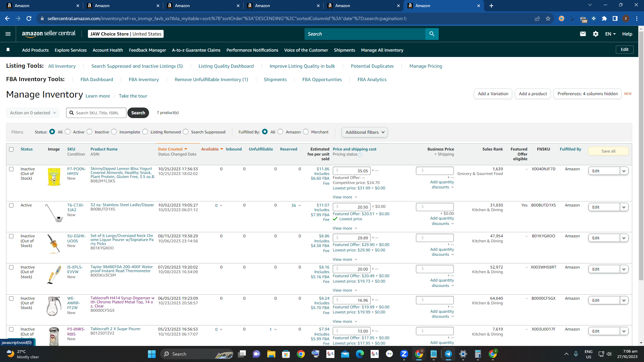Open Microsoft Edge from the taskbar

pyautogui.click(x=360, y=354)
